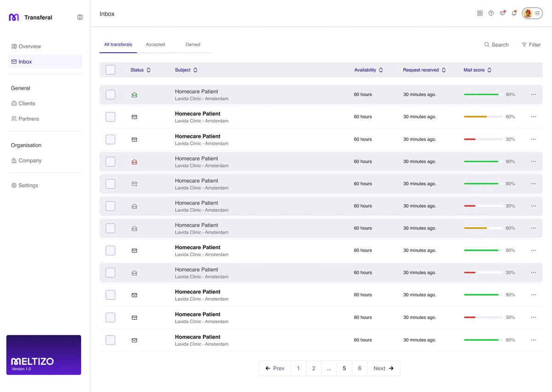
Task: Check the first row's checkbox
Action: (110, 95)
